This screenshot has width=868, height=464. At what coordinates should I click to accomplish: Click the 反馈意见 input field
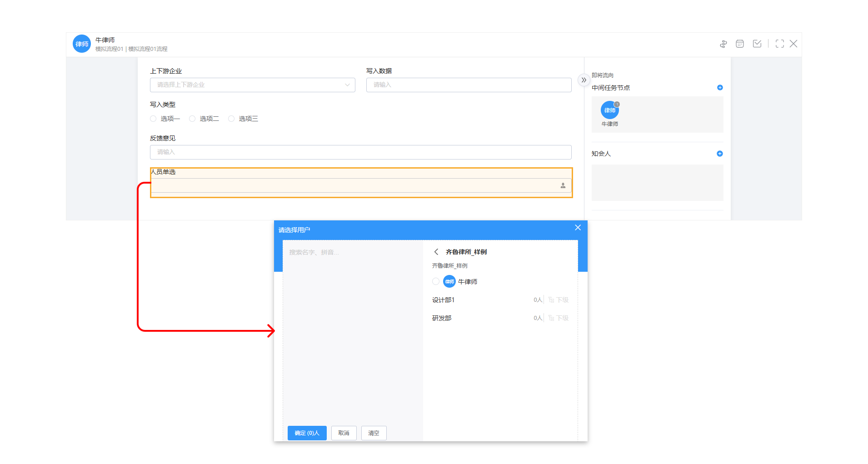(360, 152)
